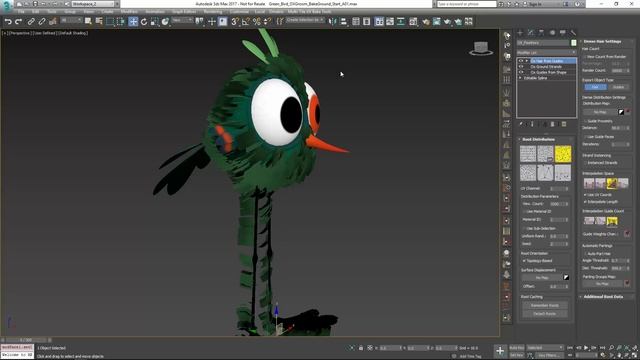
Task: Hide Ox Guides from Shape modifier eye
Action: tap(521, 72)
